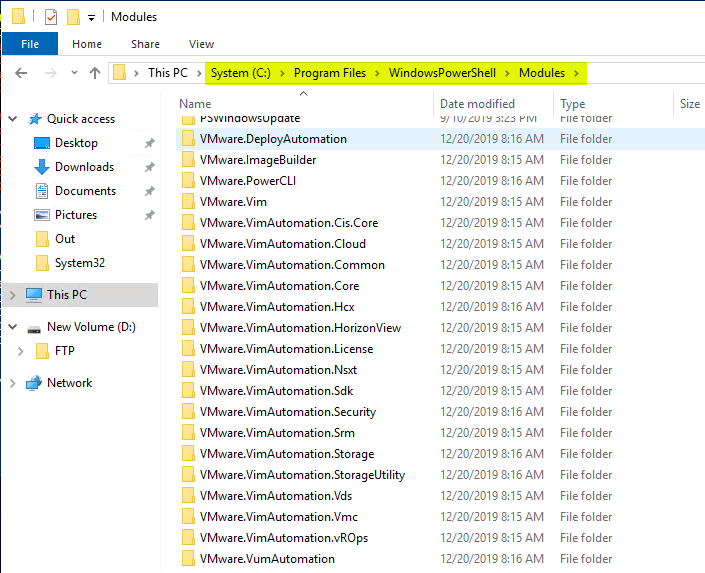Click This PC in the address bar
The height and width of the screenshot is (573, 705).
168,73
